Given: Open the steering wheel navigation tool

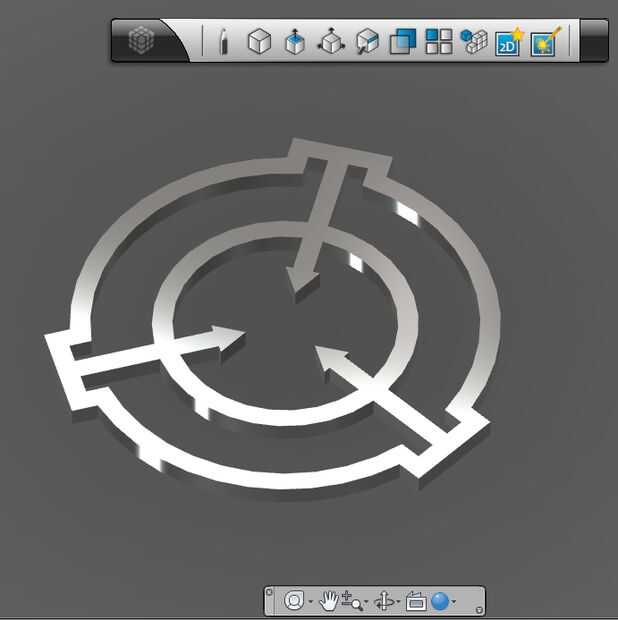Looking at the screenshot, I should (x=294, y=601).
